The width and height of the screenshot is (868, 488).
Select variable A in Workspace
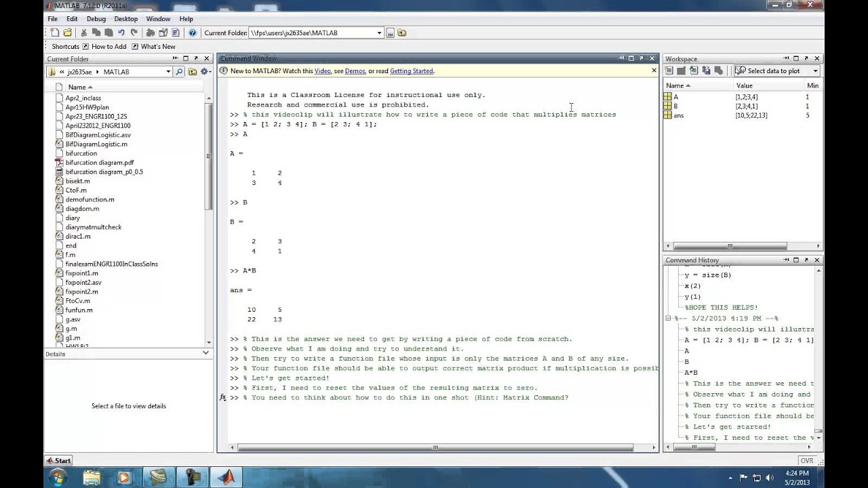675,97
